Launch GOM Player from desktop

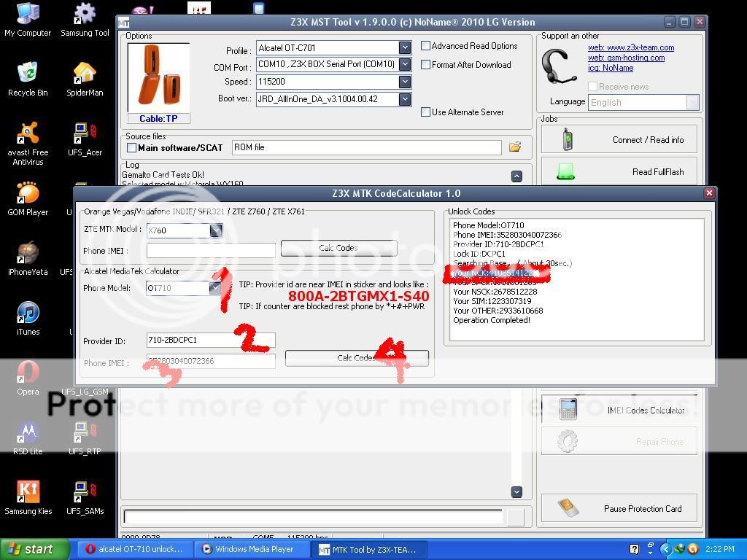tap(28, 194)
